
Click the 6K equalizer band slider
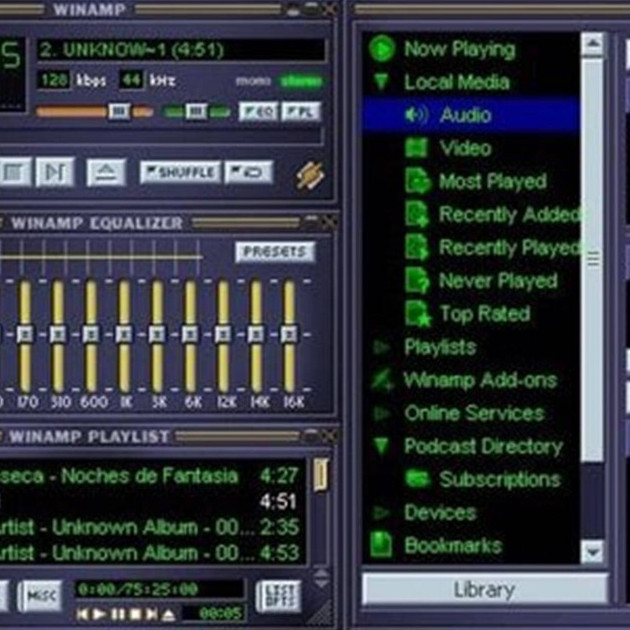click(x=190, y=336)
